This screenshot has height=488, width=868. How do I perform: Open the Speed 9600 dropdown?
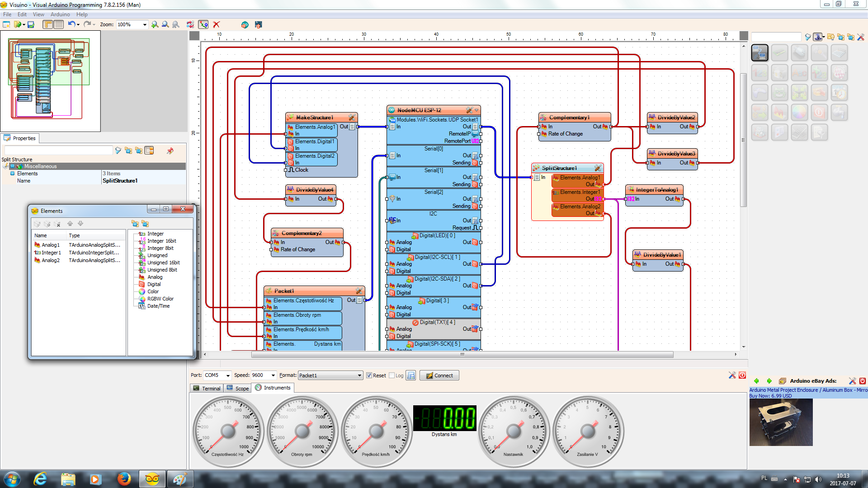[x=273, y=375]
